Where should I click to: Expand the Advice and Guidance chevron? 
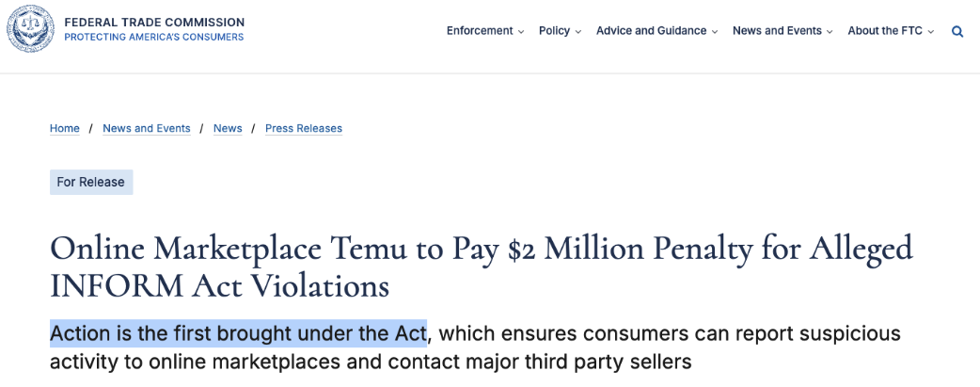tap(715, 32)
